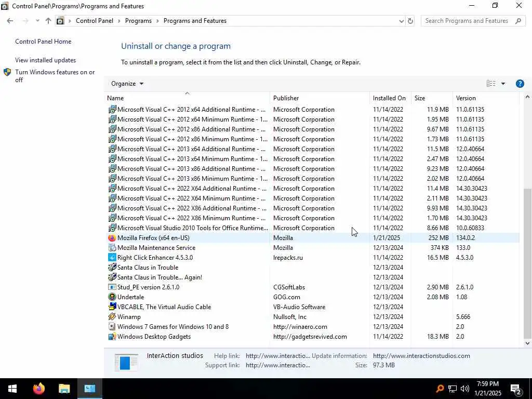Sort by the Name column header
This screenshot has height=399, width=532.
(x=187, y=98)
